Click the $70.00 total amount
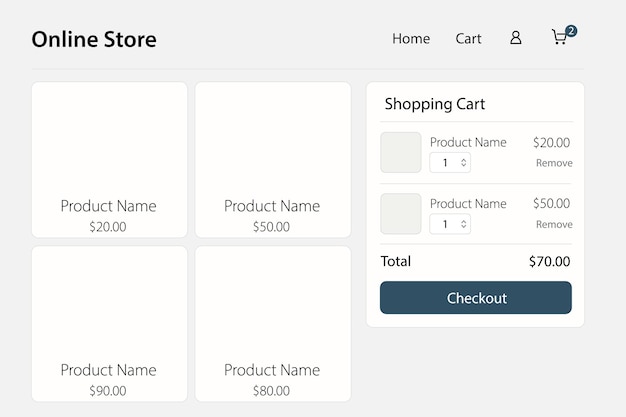Viewport: 626px width, 417px height. [550, 262]
